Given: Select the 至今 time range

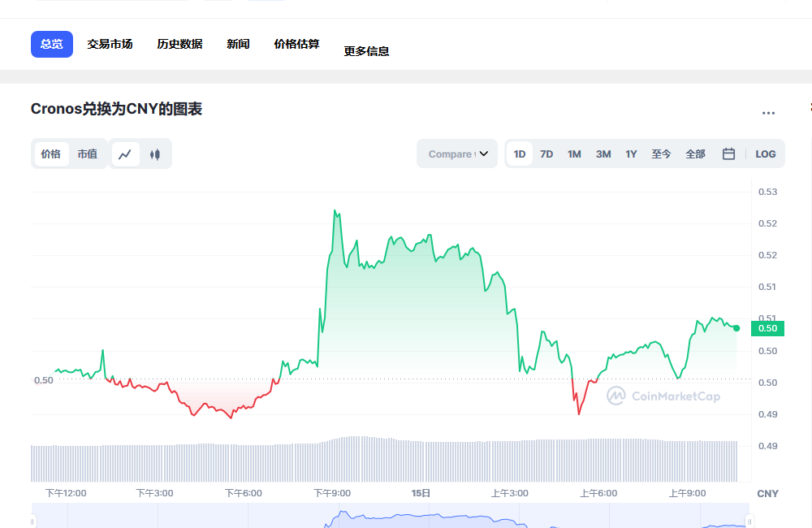Looking at the screenshot, I should pyautogui.click(x=661, y=154).
